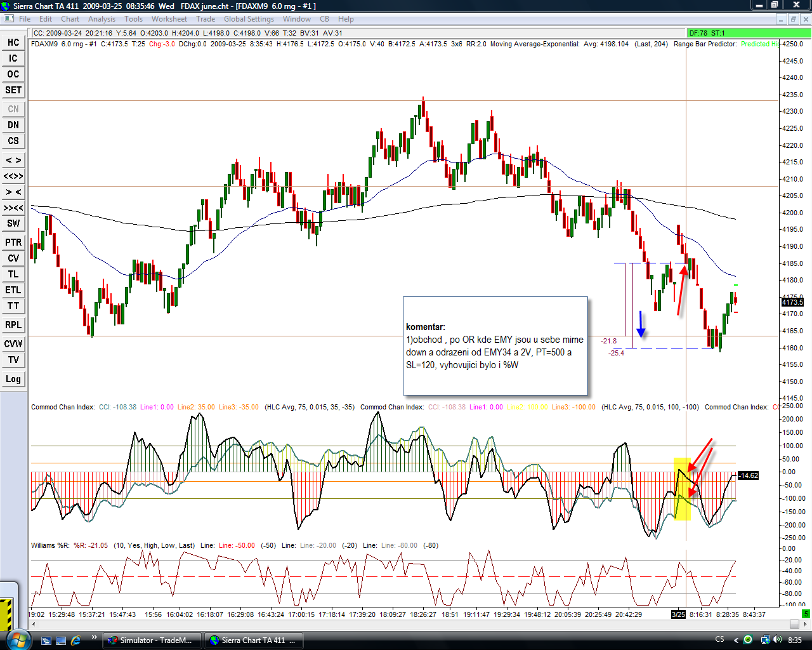Viewport: 812px width, 650px height.
Task: Click the network icon in system tray
Action: click(x=765, y=640)
